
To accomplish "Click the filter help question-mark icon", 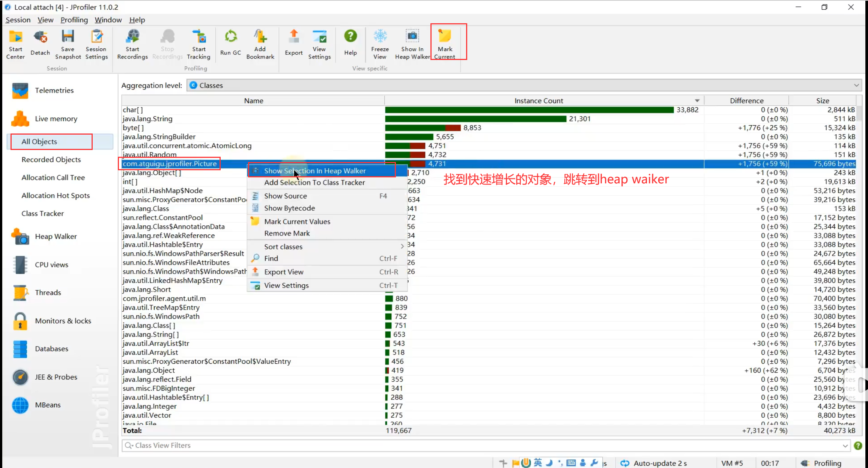I will coord(858,445).
